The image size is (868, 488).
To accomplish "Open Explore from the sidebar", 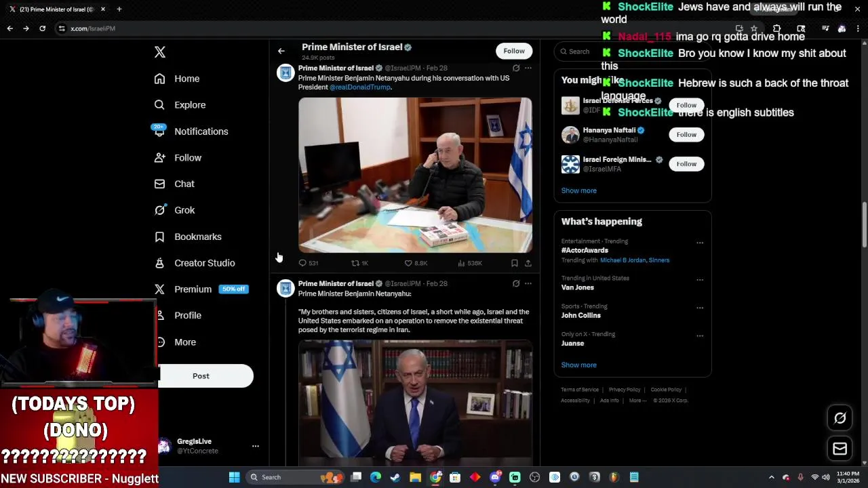I will point(180,105).
